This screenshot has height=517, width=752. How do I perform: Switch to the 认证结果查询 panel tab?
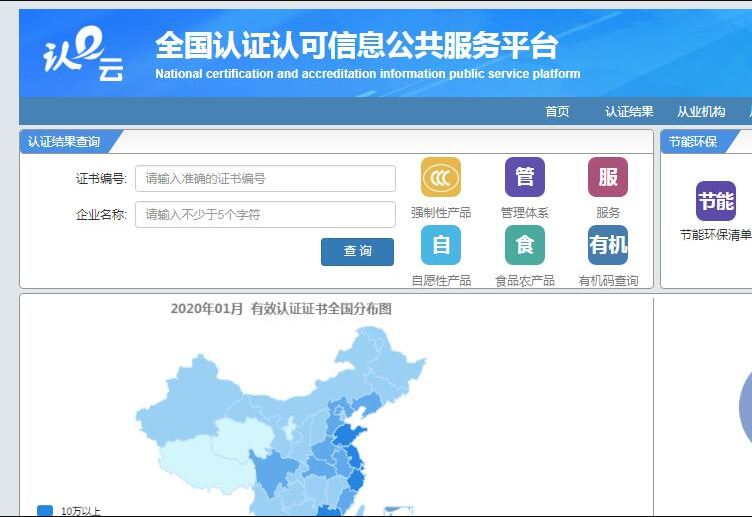pos(64,142)
